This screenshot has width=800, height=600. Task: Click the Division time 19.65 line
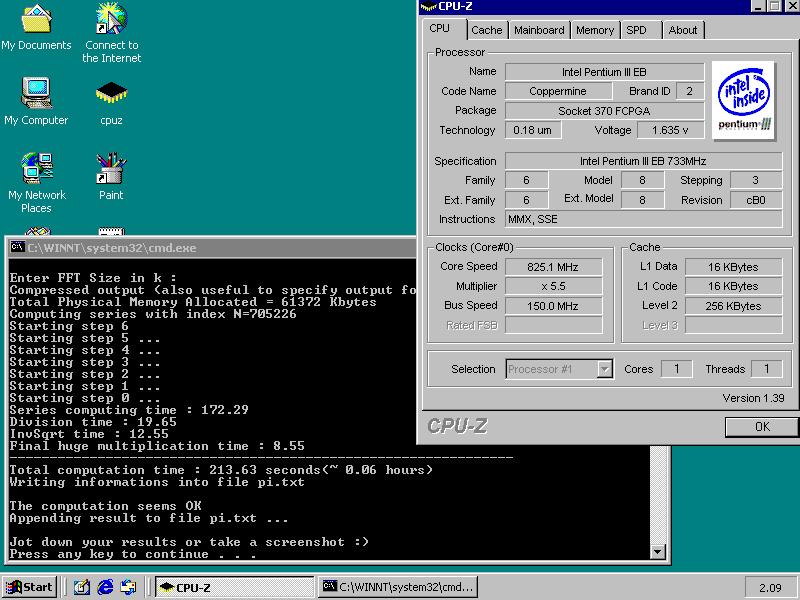(93, 422)
